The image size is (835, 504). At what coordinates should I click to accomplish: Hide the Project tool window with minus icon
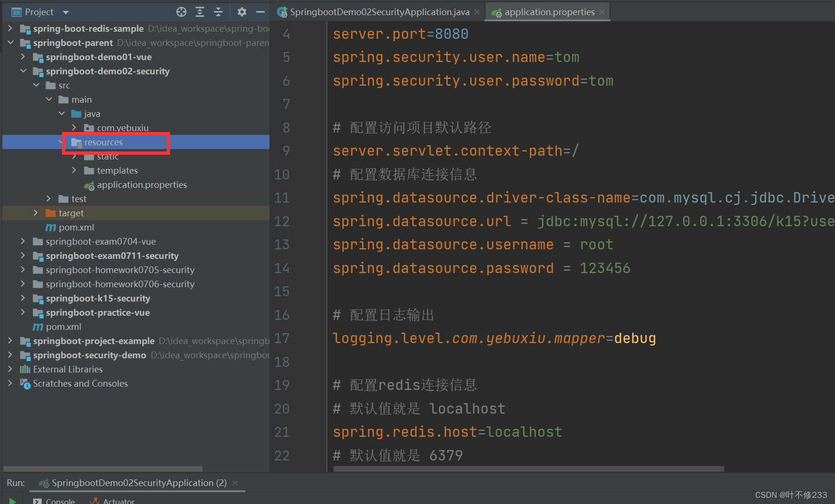[x=260, y=12]
